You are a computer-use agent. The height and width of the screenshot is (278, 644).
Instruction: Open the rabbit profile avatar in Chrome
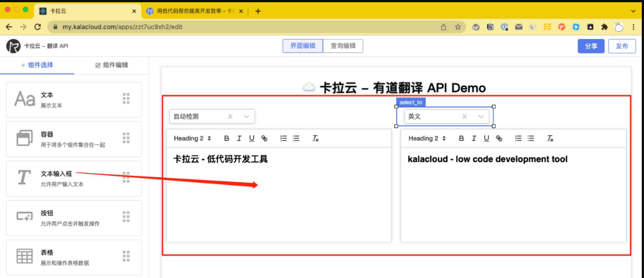(x=618, y=27)
